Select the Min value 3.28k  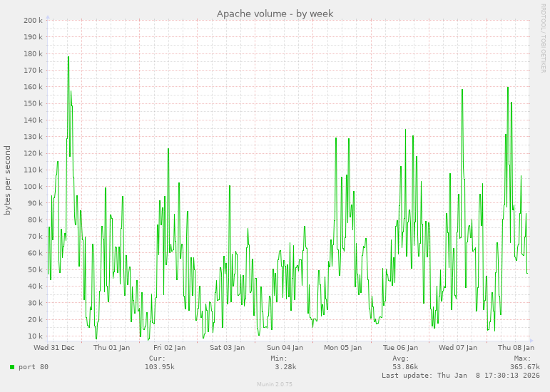(285, 367)
